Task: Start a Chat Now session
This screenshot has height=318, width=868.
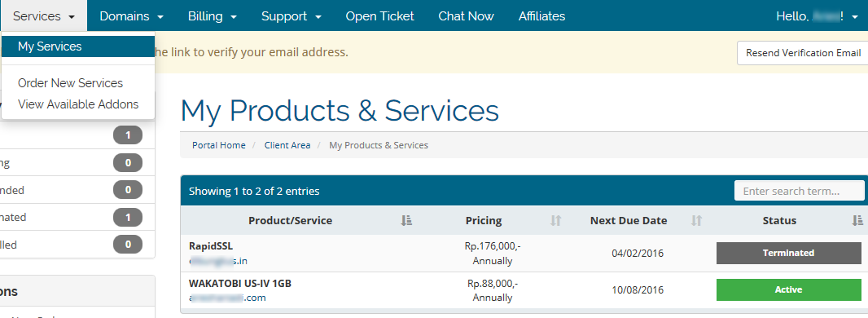Action: pos(466,16)
